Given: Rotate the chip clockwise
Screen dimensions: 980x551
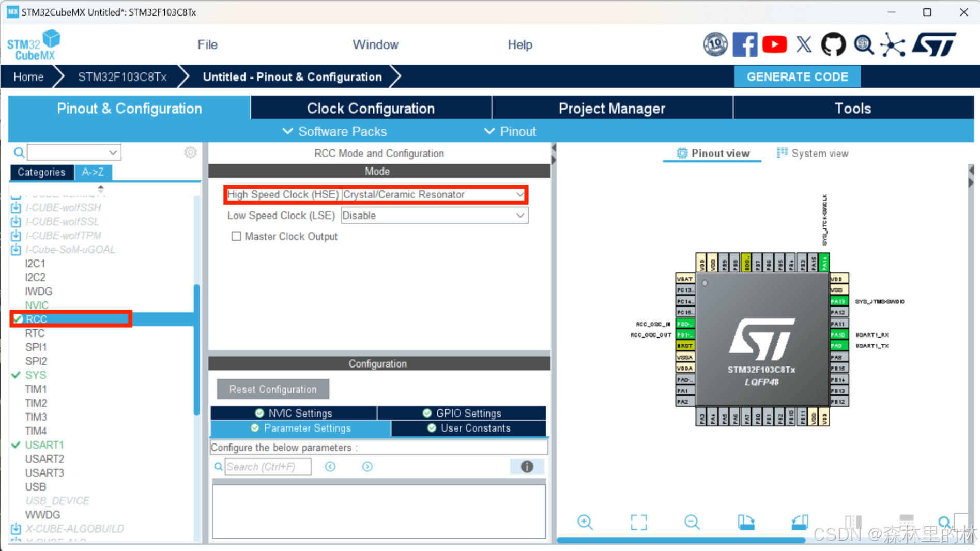Looking at the screenshot, I should point(746,522).
